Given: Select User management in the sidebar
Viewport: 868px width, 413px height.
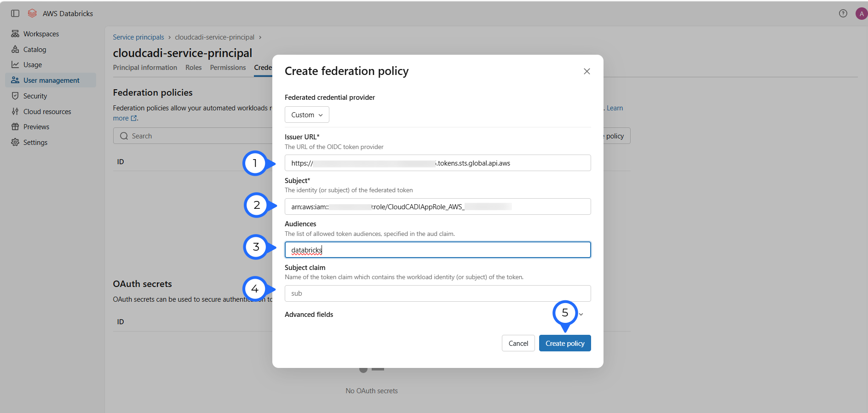Looking at the screenshot, I should coord(51,80).
